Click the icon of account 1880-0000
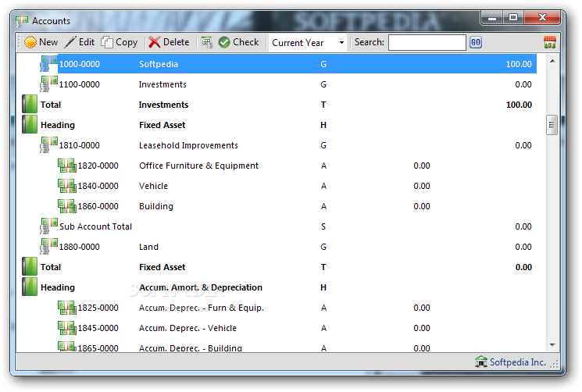582x392 pixels. (x=48, y=247)
